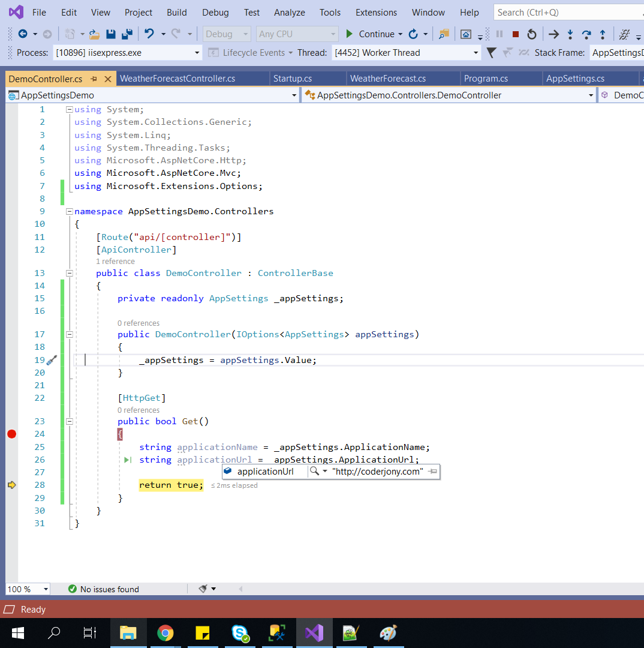Toggle the red breakpoint on line 24
644x648 pixels.
tap(11, 434)
